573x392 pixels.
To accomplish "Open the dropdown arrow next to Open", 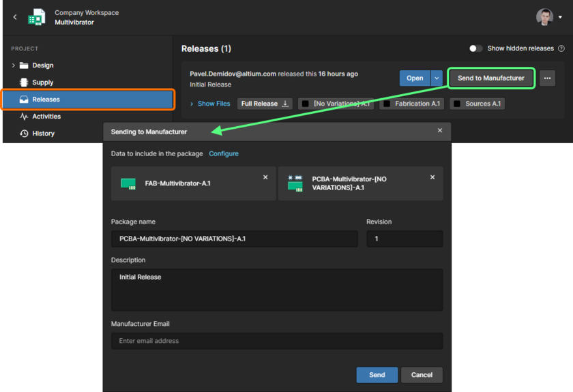I will click(x=437, y=78).
